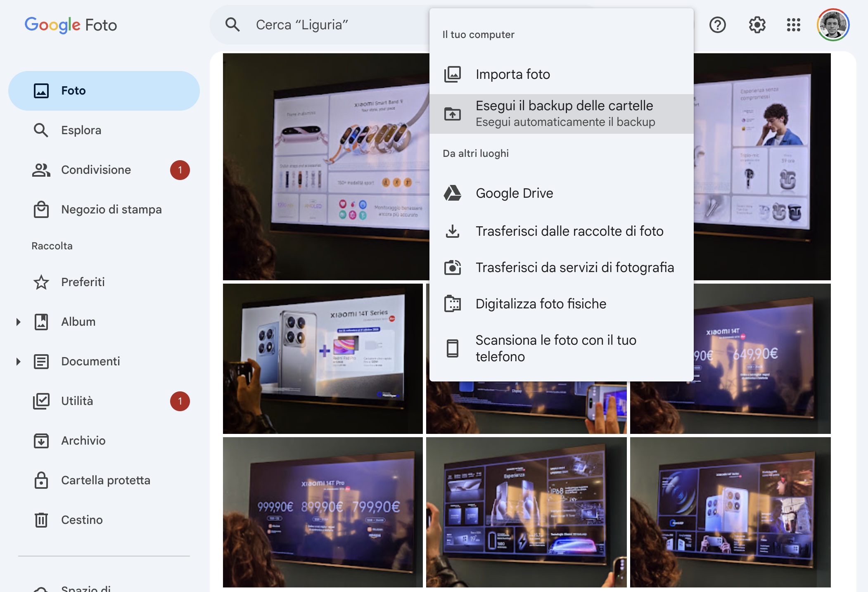Screen dimensions: 868x592
Task: Open the Xiaomi 14T Pro prices photo
Action: point(323,512)
